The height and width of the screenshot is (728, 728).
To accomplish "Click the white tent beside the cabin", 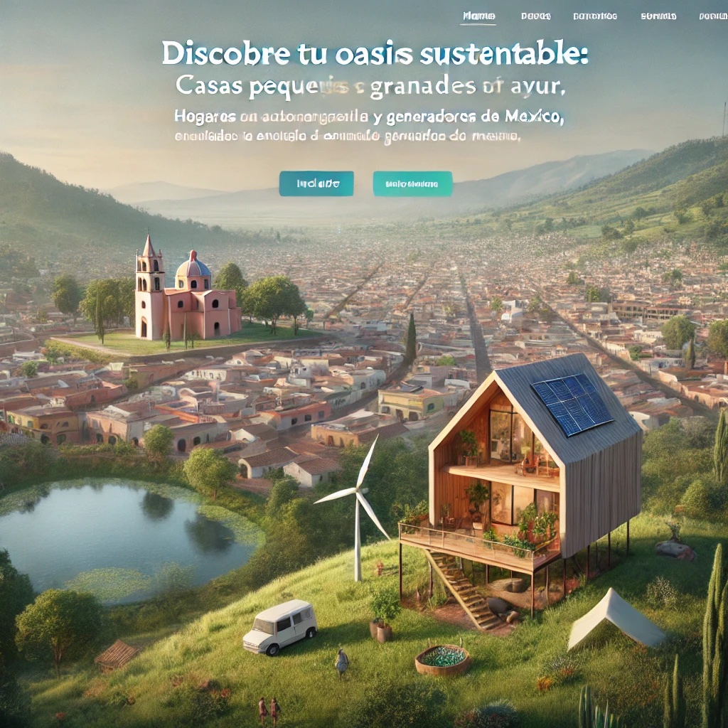I will click(615, 619).
